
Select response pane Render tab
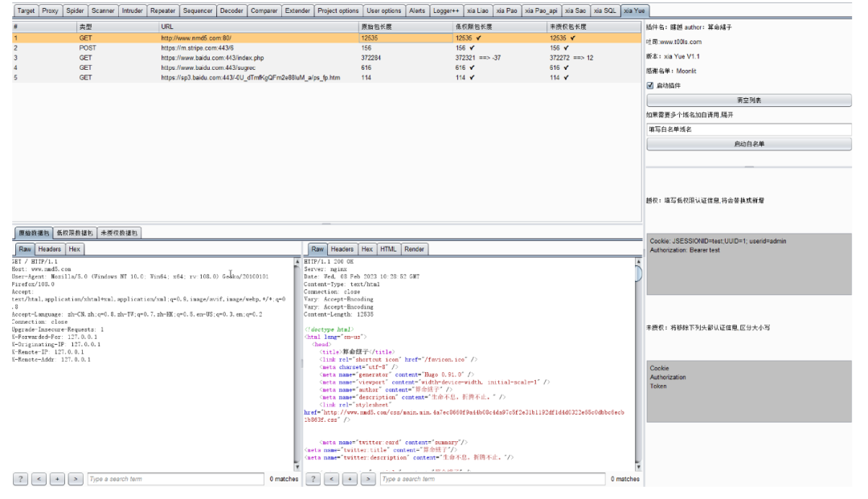pos(414,249)
